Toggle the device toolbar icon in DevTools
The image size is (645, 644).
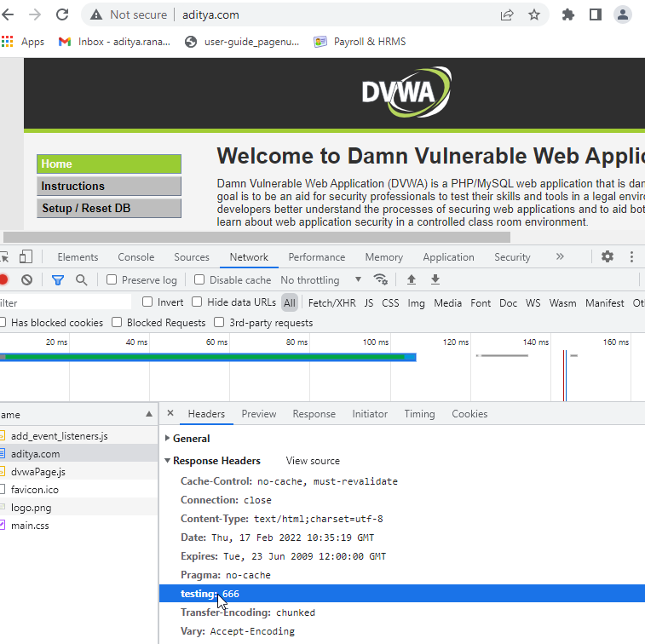[26, 257]
